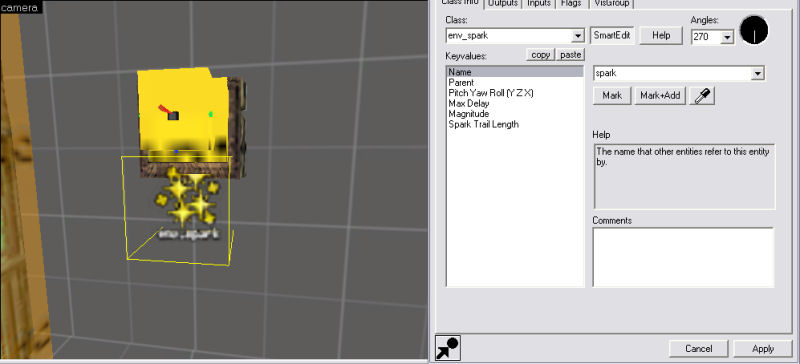The width and height of the screenshot is (800, 364).
Task: Select the Parent keyvalue row
Action: click(x=515, y=83)
